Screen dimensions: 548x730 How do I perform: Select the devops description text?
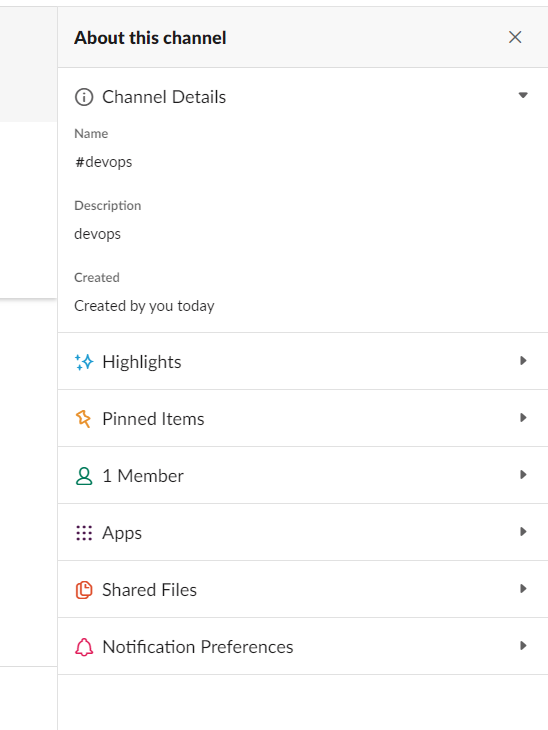click(97, 234)
